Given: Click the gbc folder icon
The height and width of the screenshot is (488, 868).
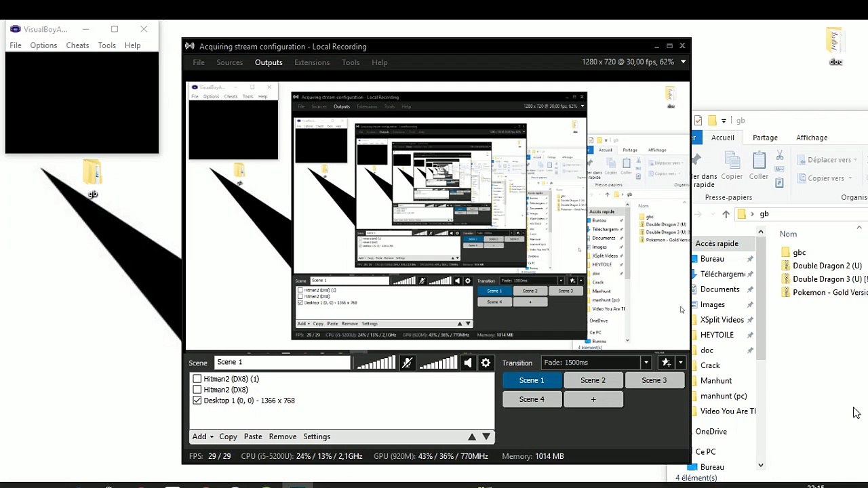Looking at the screenshot, I should [785, 252].
